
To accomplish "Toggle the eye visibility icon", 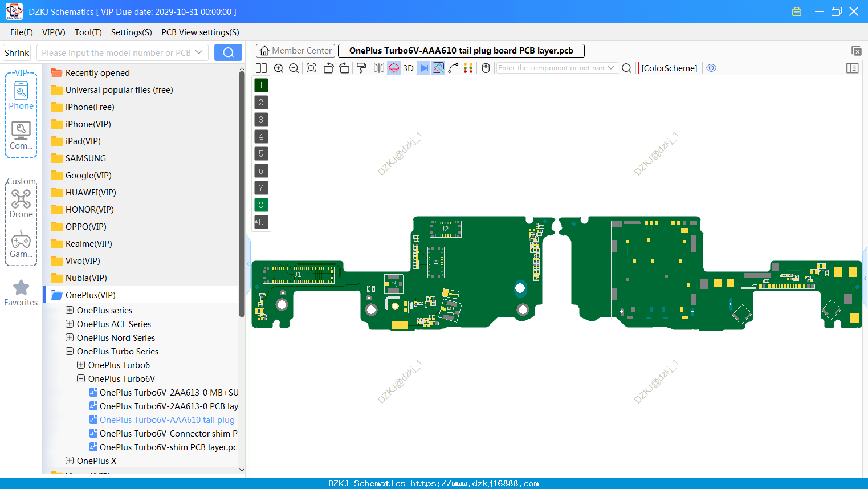I will pos(711,68).
